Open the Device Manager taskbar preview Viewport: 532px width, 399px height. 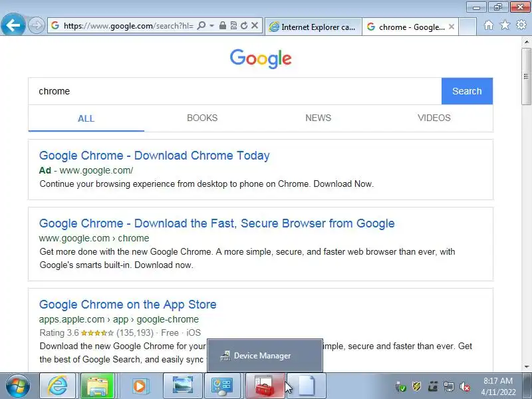[x=265, y=356]
